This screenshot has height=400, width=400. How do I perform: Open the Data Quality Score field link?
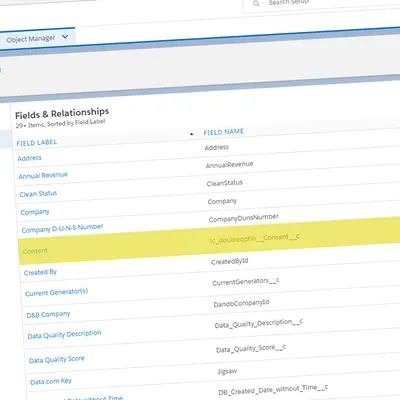(57, 360)
